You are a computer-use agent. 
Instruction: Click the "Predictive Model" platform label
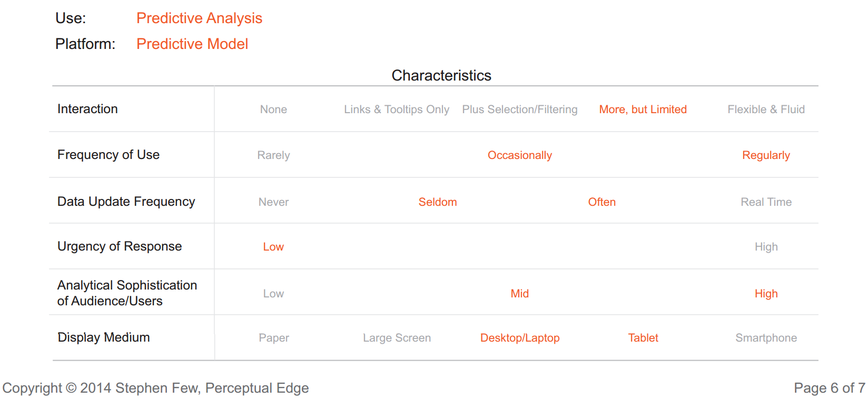click(x=192, y=44)
